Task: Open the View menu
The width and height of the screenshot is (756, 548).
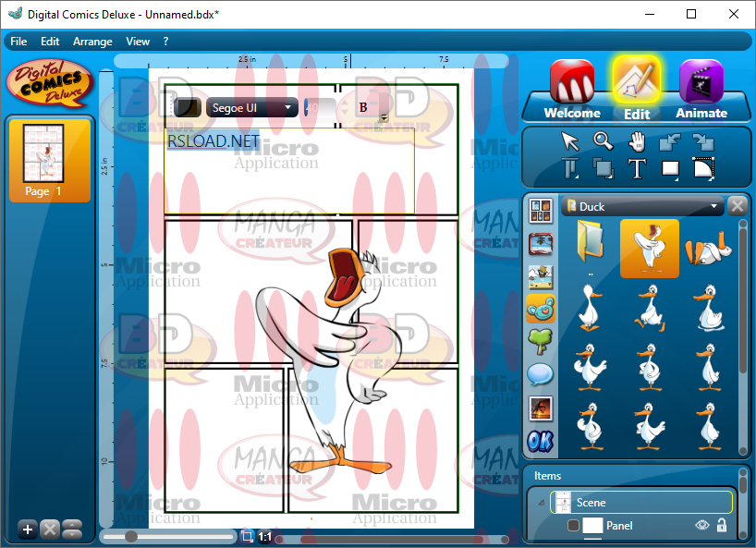Action: click(138, 42)
